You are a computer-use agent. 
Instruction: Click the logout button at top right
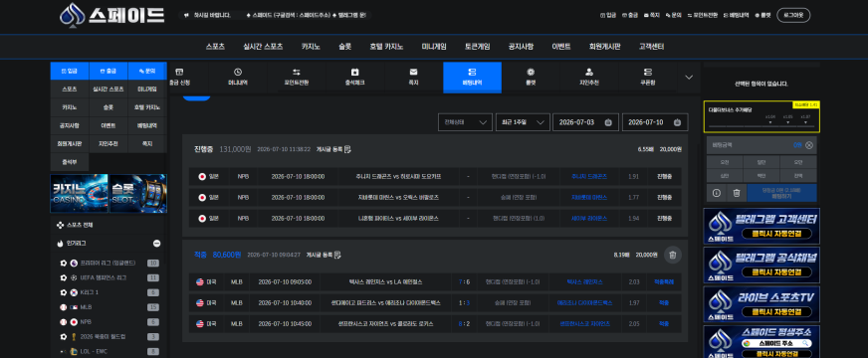[x=793, y=16]
